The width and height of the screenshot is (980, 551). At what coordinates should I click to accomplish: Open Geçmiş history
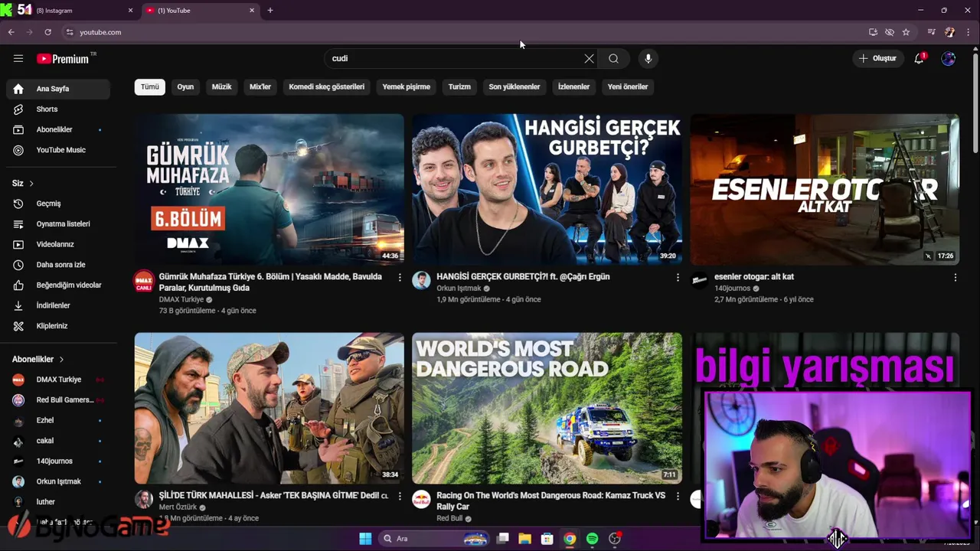(x=58, y=204)
